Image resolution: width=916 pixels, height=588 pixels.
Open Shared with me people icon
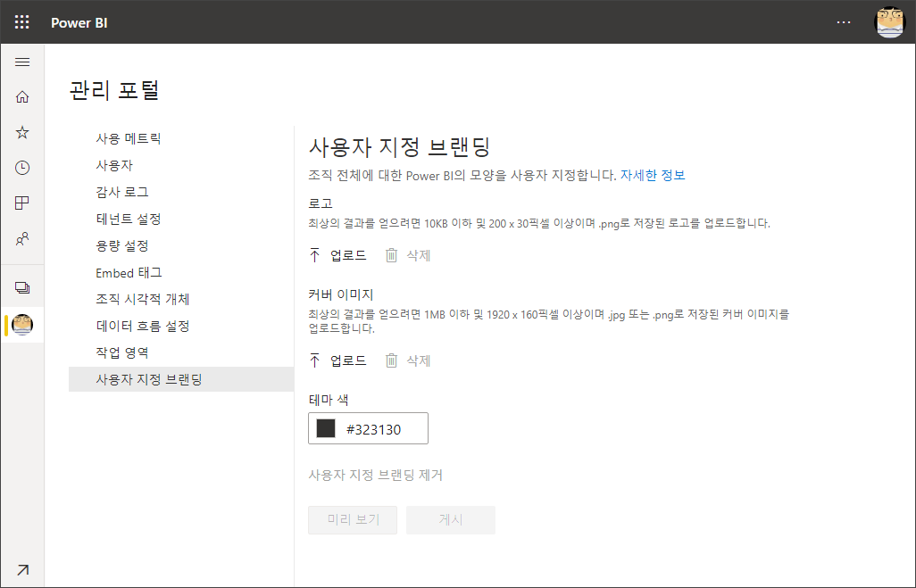tap(22, 239)
